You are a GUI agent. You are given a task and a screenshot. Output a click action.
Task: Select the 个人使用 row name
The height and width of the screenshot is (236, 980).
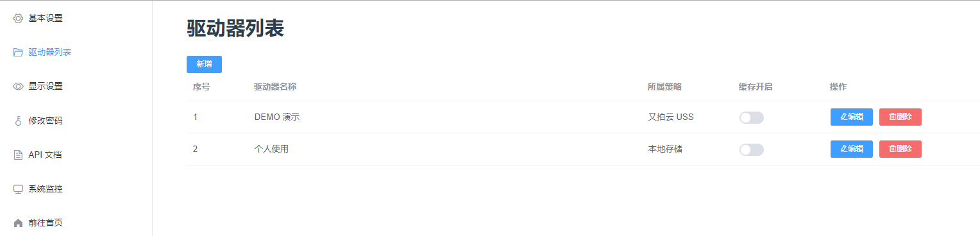click(271, 149)
